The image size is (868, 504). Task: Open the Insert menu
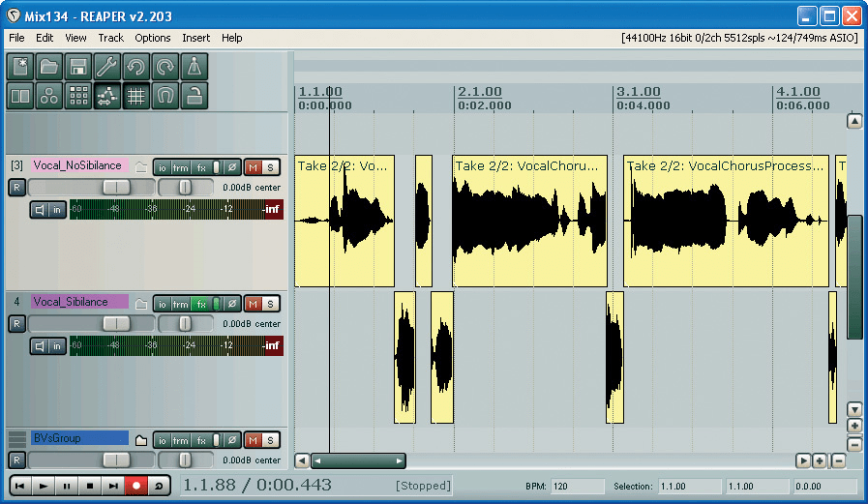coord(195,38)
